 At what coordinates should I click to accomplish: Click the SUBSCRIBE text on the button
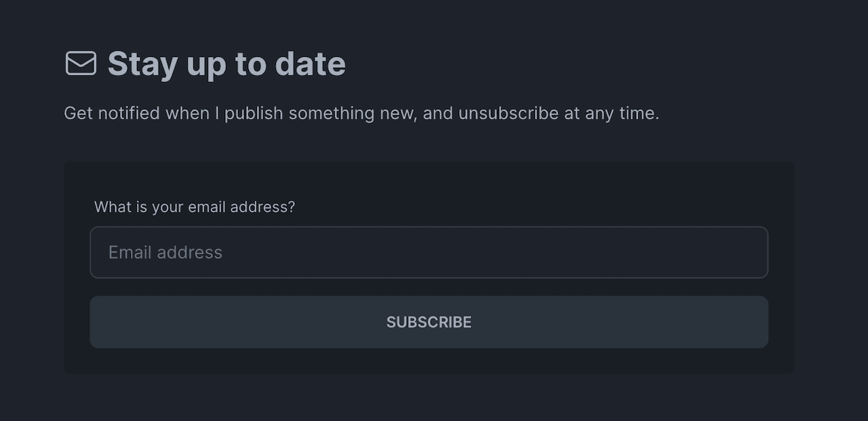(x=429, y=322)
